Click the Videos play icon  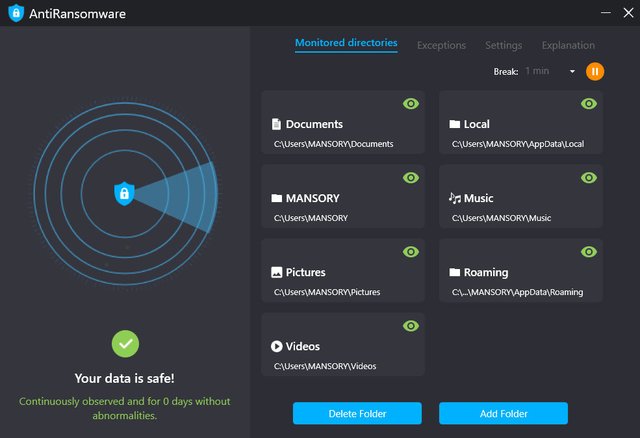point(277,346)
